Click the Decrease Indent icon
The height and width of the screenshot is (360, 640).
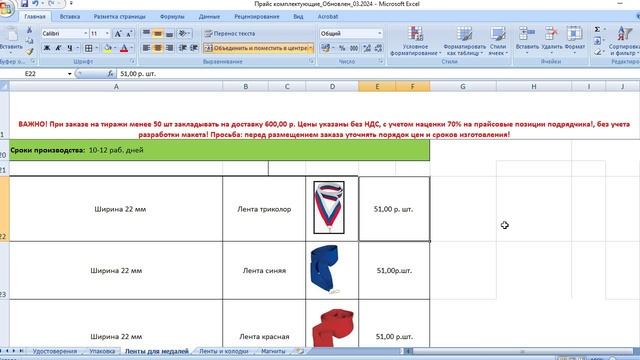[x=183, y=48]
